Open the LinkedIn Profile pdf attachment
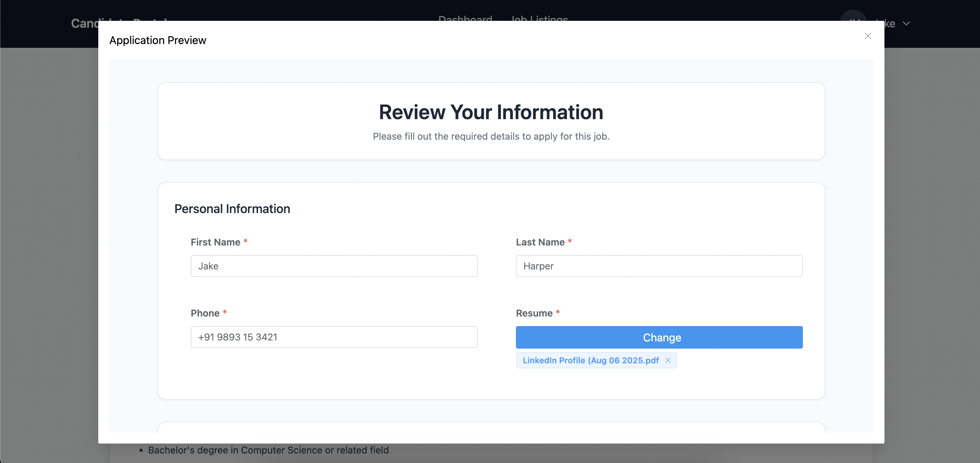 pyautogui.click(x=590, y=360)
